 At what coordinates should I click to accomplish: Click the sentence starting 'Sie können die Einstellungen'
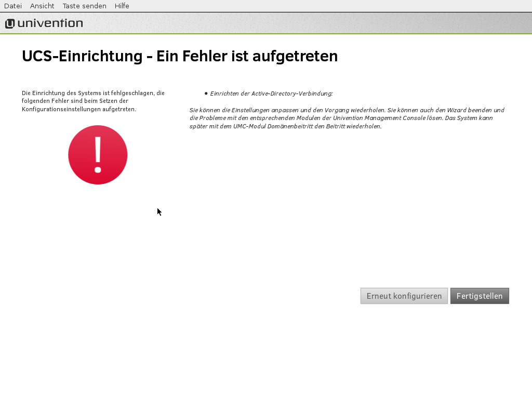tap(287, 110)
